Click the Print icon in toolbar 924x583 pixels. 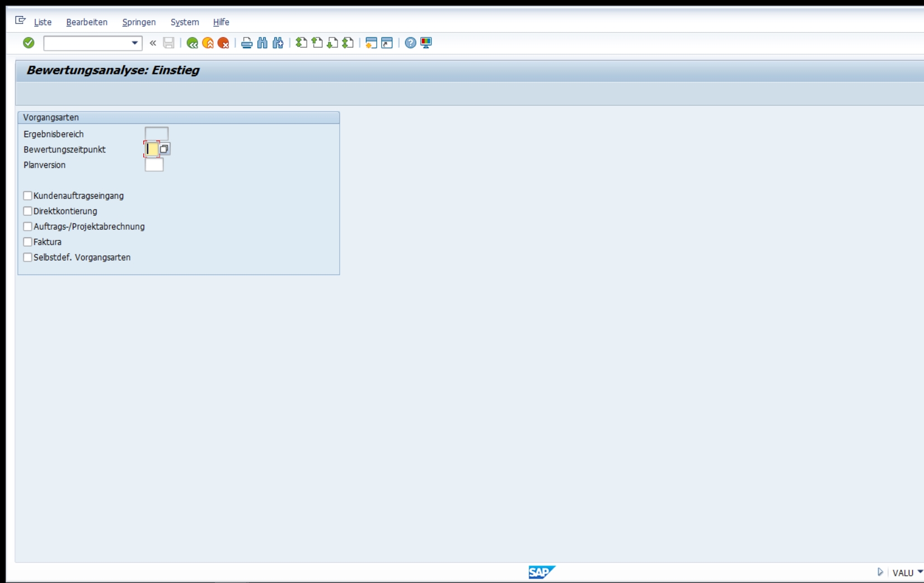246,43
